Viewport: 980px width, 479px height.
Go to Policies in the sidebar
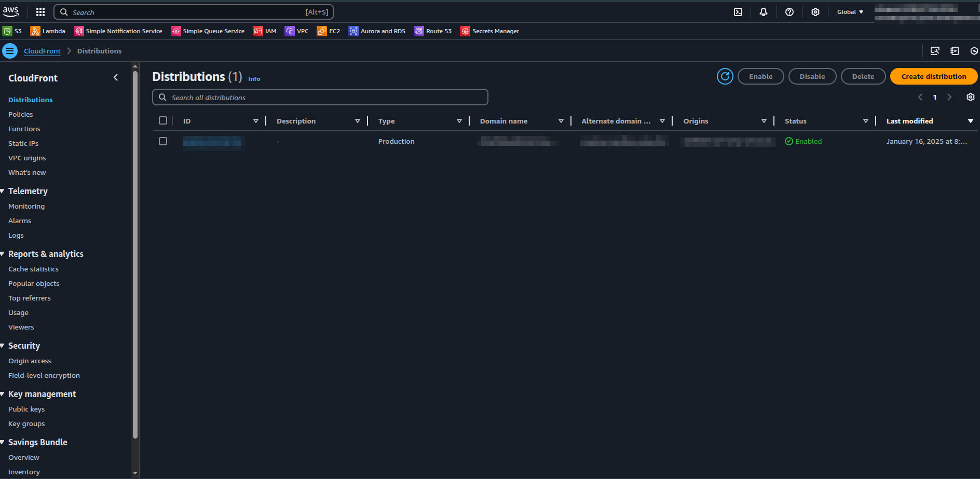click(21, 114)
